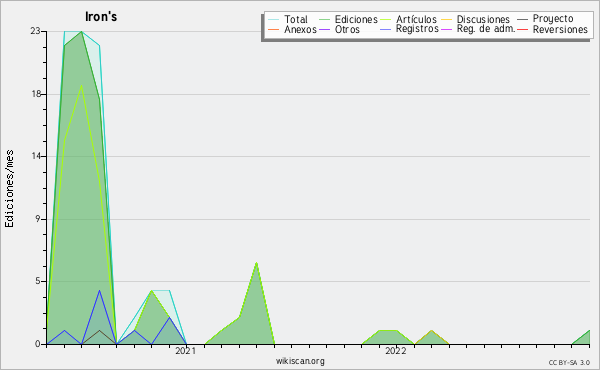This screenshot has width=600, height=370.
Task: Click the cyan Total line swatch
Action: point(274,19)
